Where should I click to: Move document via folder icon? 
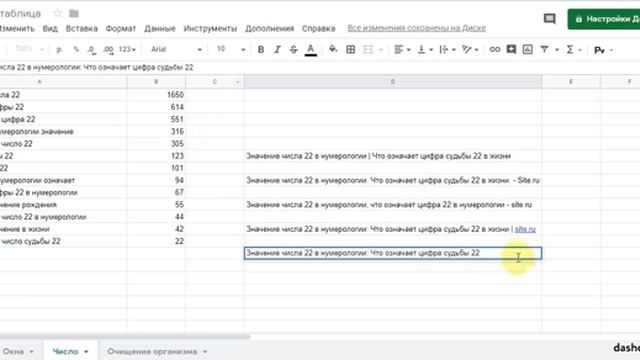click(x=74, y=13)
